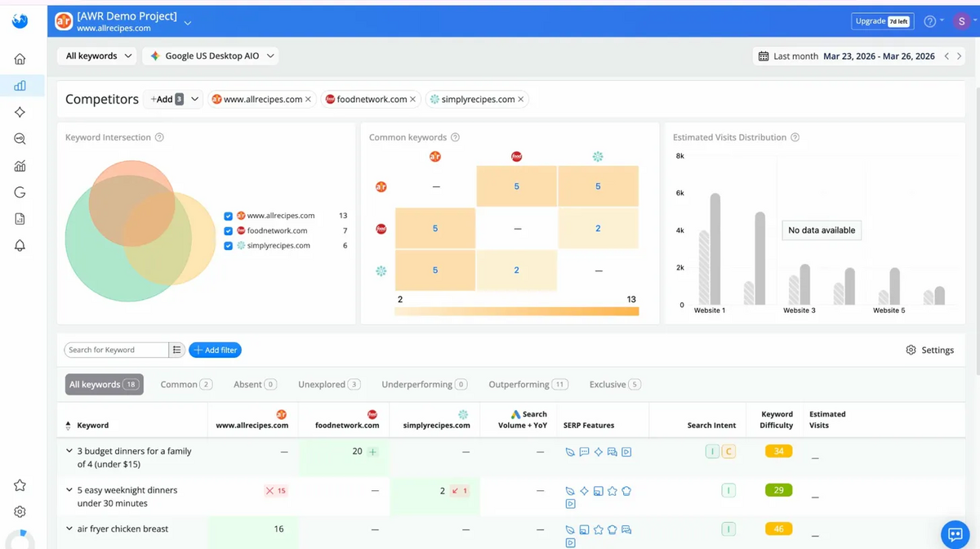
Task: Uncheck foodnetwork.com in Venn legend
Action: coord(228,231)
